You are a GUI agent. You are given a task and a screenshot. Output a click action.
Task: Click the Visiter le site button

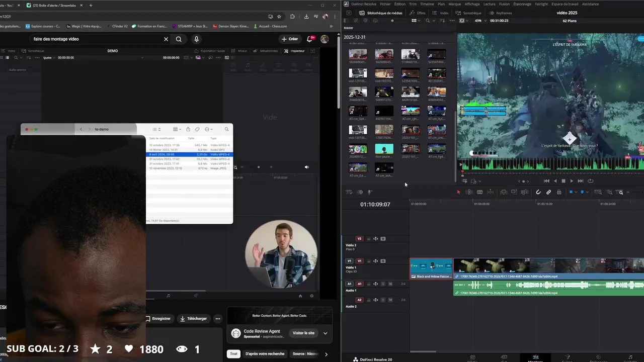[303, 333]
